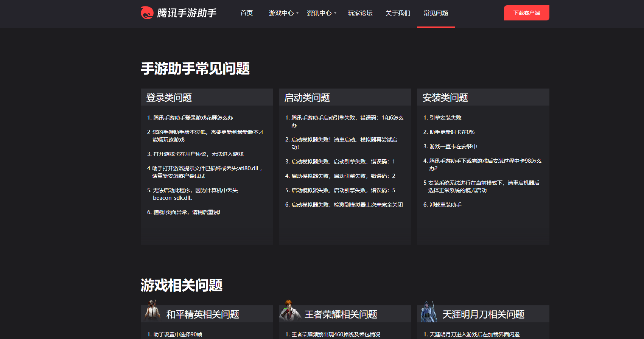Open 启动模拟器失败 错误码:5 question
This screenshot has width=644, height=339.
point(343,190)
